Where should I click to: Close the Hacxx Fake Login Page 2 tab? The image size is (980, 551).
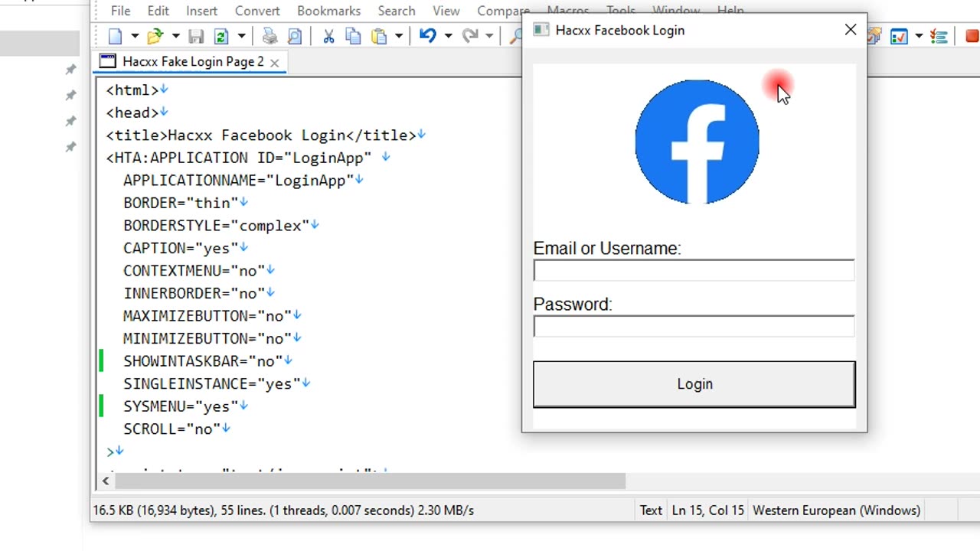pos(275,62)
